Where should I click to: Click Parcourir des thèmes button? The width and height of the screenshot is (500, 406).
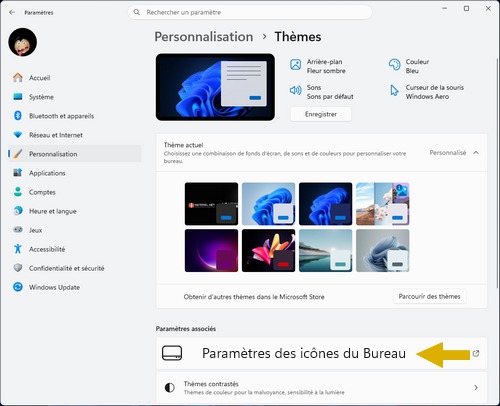(429, 296)
